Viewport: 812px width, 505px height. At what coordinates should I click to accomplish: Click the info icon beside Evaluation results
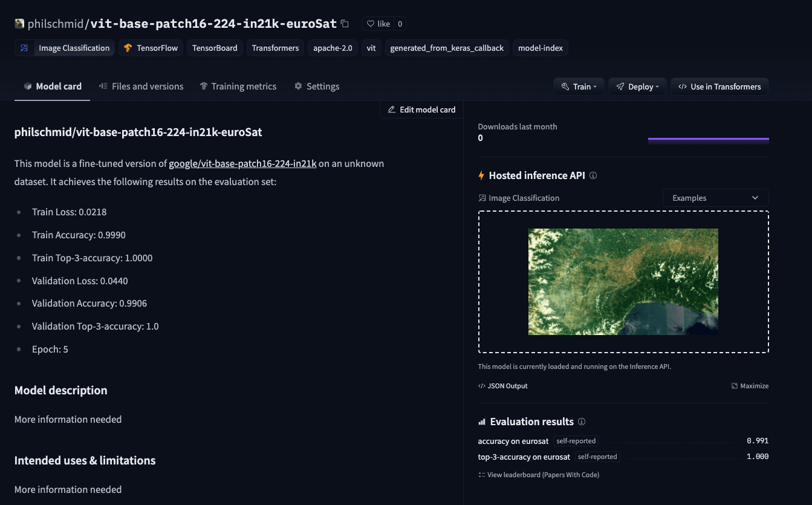[582, 422]
